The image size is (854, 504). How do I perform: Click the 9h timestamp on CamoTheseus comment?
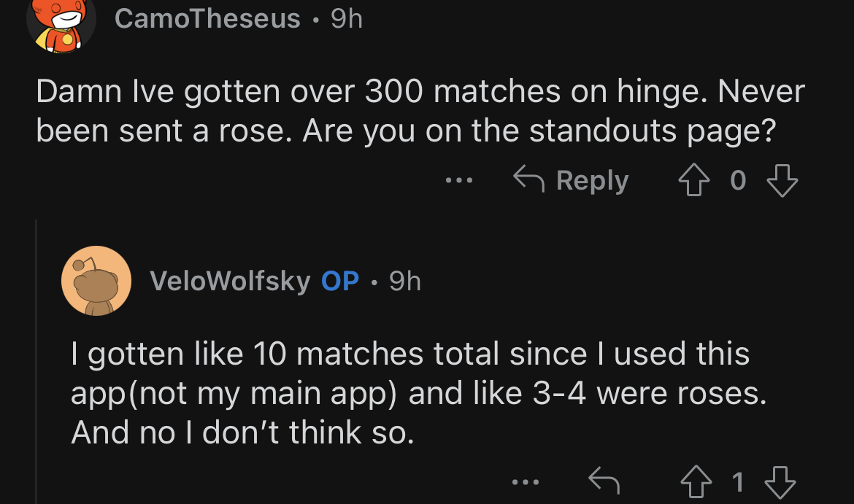click(347, 18)
